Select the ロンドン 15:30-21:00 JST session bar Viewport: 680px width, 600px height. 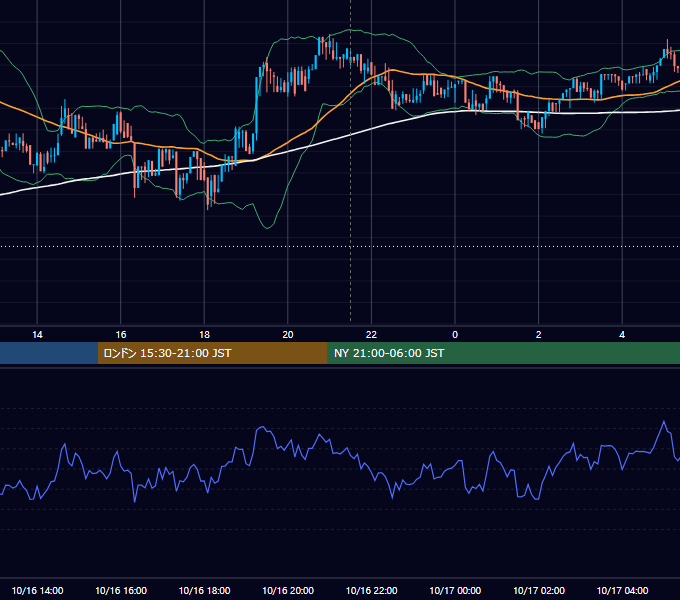(212, 353)
